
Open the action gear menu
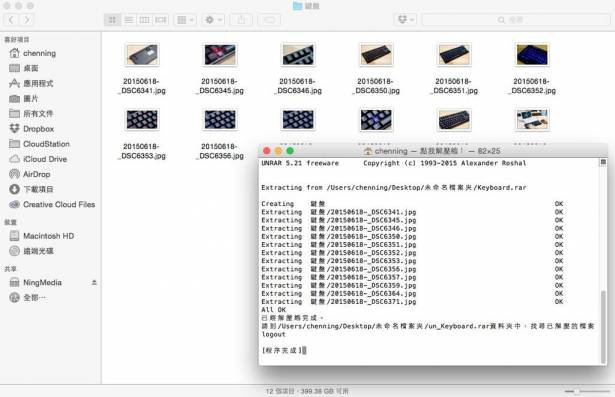pyautogui.click(x=213, y=20)
